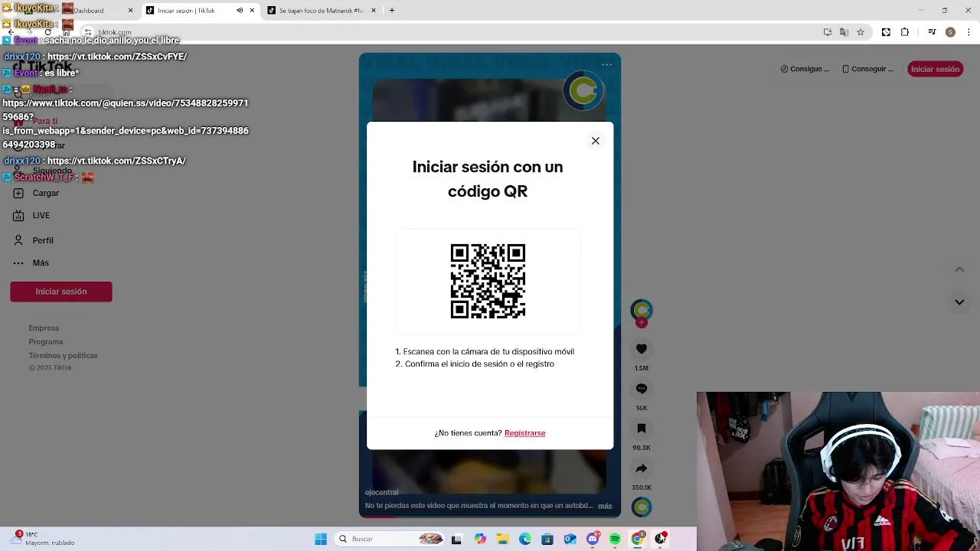
Task: Expand the Empresa footer section
Action: coord(44,328)
